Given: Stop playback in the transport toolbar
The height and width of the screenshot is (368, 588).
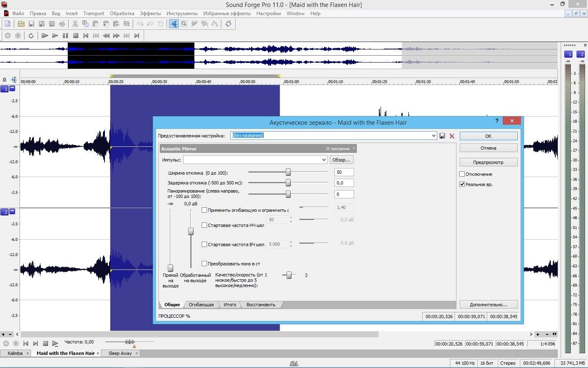Looking at the screenshot, I should tap(76, 36).
